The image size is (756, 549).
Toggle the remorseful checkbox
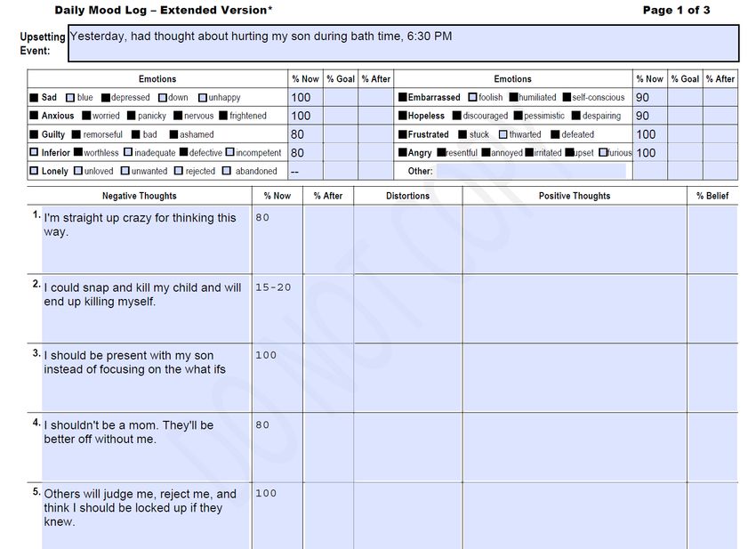click(76, 134)
